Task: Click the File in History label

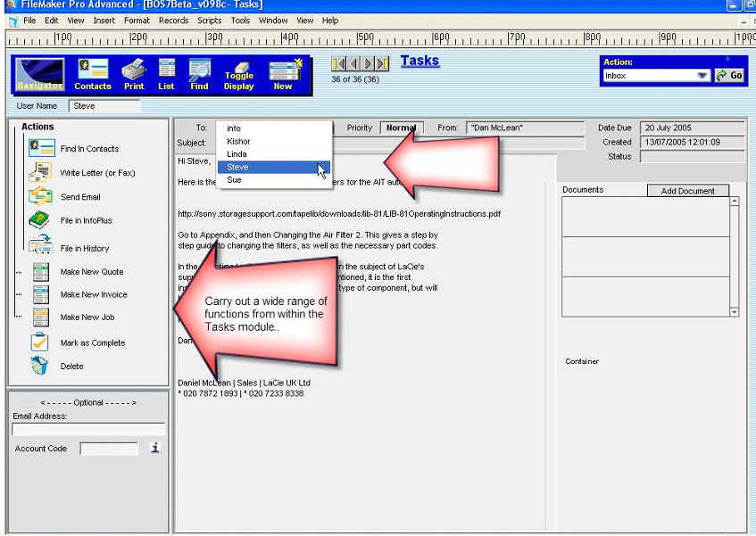Action: pos(85,249)
